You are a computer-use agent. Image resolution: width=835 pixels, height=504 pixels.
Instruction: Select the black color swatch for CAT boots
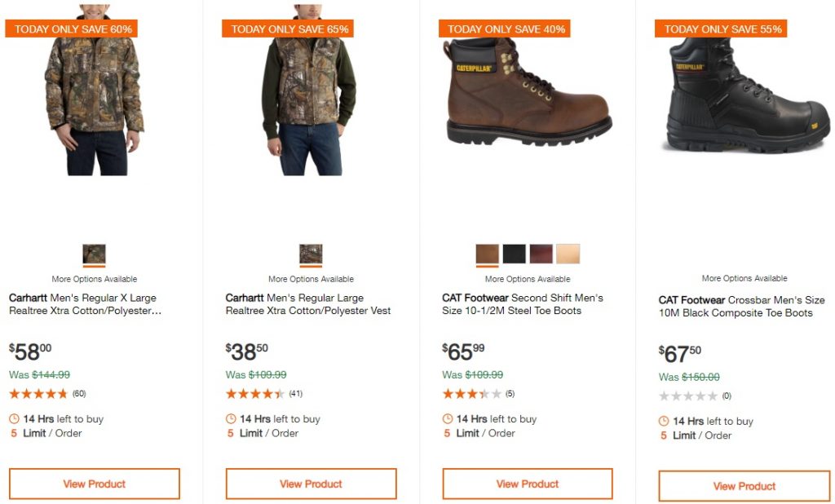coord(514,254)
